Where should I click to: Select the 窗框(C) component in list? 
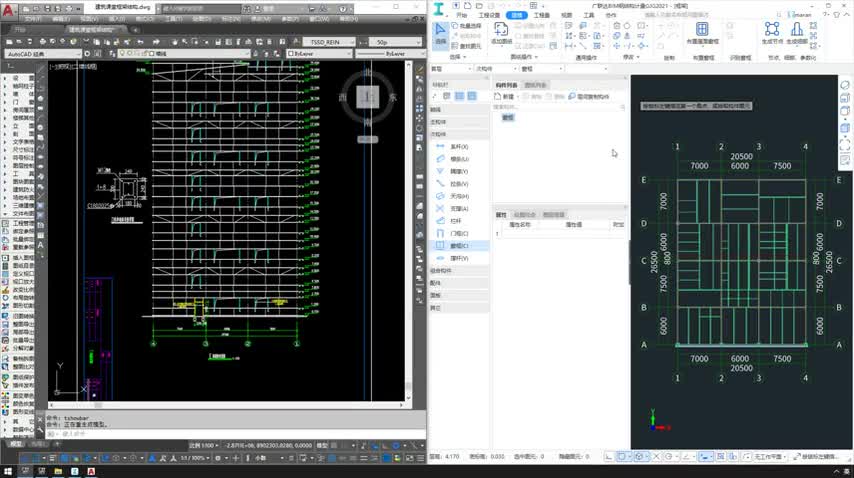460,246
